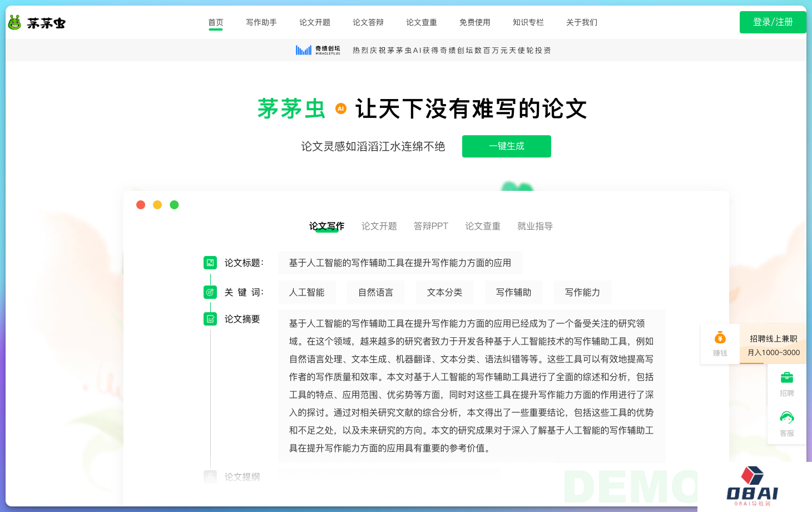Viewport: 812px width, 512px height.
Task: Click the 登录/注册 button
Action: pyautogui.click(x=773, y=22)
